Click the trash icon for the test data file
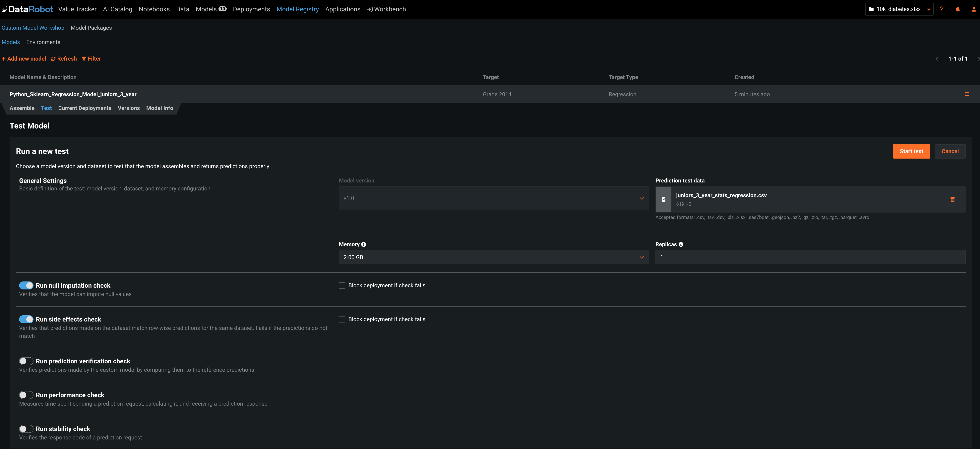This screenshot has width=980, height=449. pyautogui.click(x=952, y=199)
